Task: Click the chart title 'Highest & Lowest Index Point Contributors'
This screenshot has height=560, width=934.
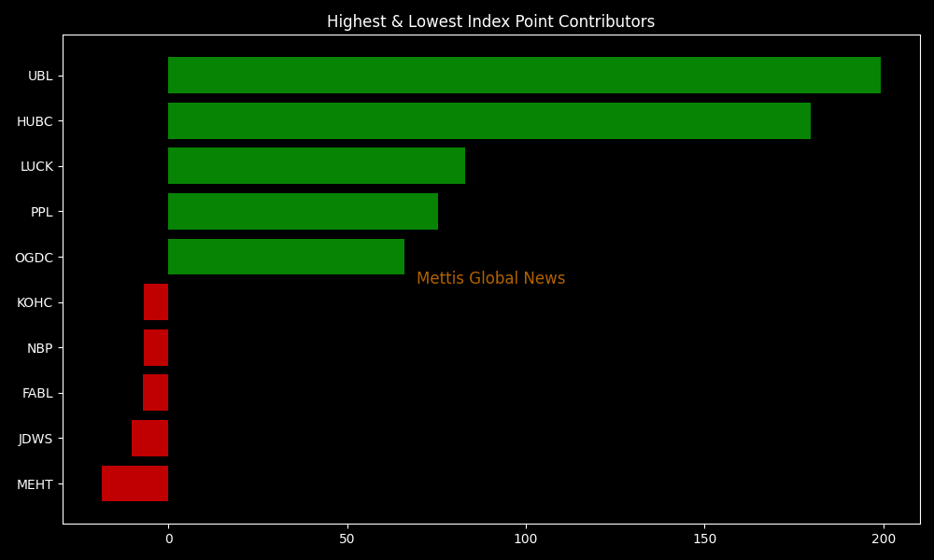Action: pos(491,21)
